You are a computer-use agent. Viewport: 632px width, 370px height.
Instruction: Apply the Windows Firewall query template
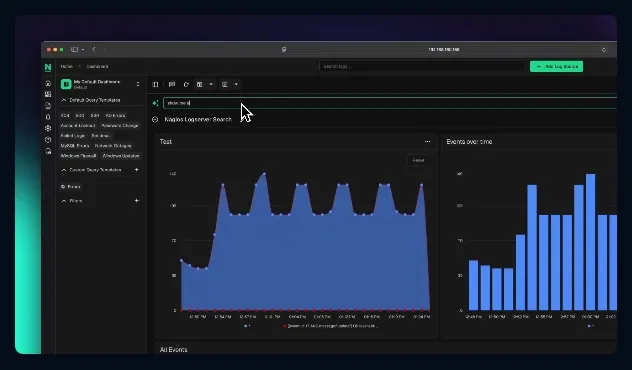pos(78,156)
